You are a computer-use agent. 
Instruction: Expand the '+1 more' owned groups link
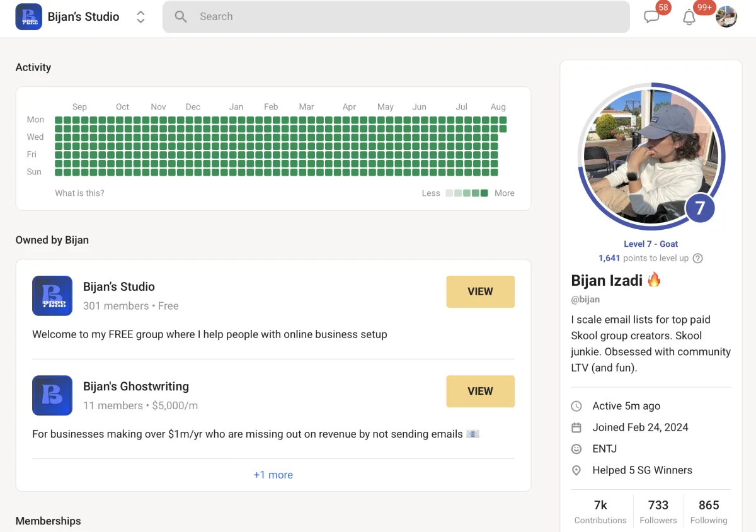click(273, 475)
